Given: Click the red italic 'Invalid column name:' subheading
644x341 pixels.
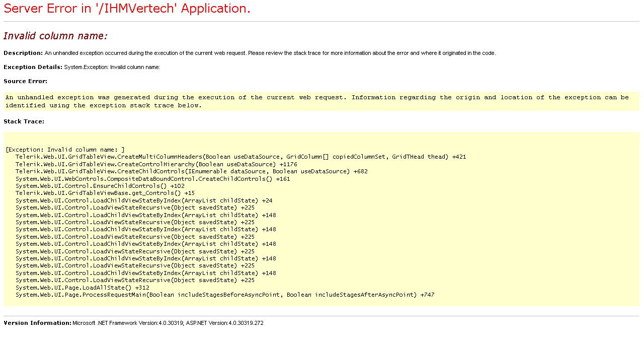Looking at the screenshot, I should 55,36.
